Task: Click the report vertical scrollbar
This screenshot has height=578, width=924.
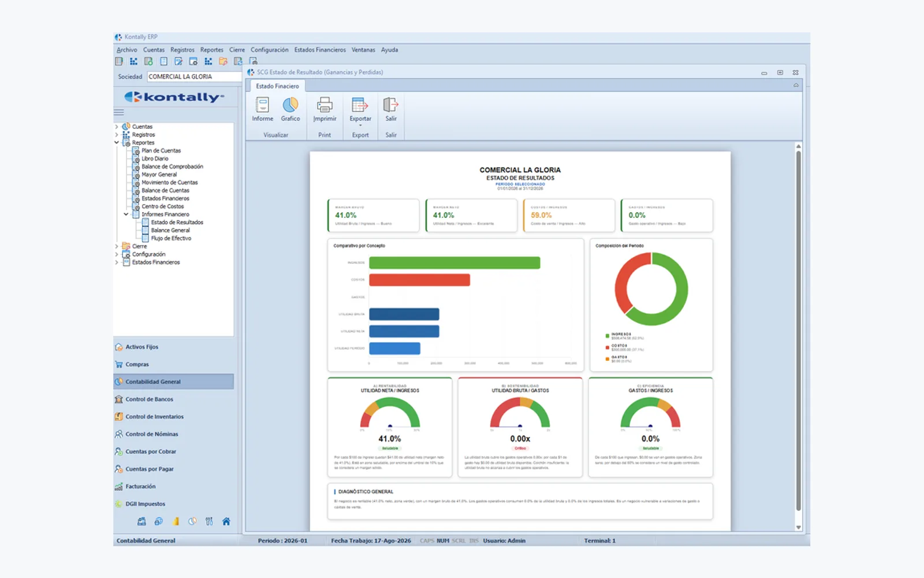Action: click(799, 329)
